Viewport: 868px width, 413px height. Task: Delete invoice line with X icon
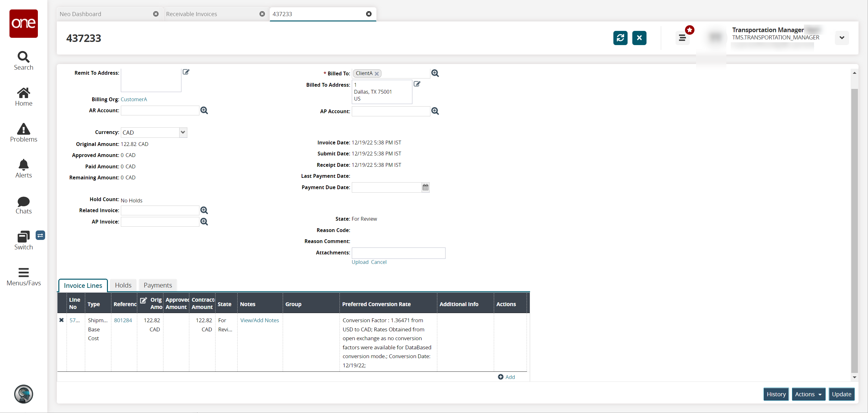(x=61, y=320)
